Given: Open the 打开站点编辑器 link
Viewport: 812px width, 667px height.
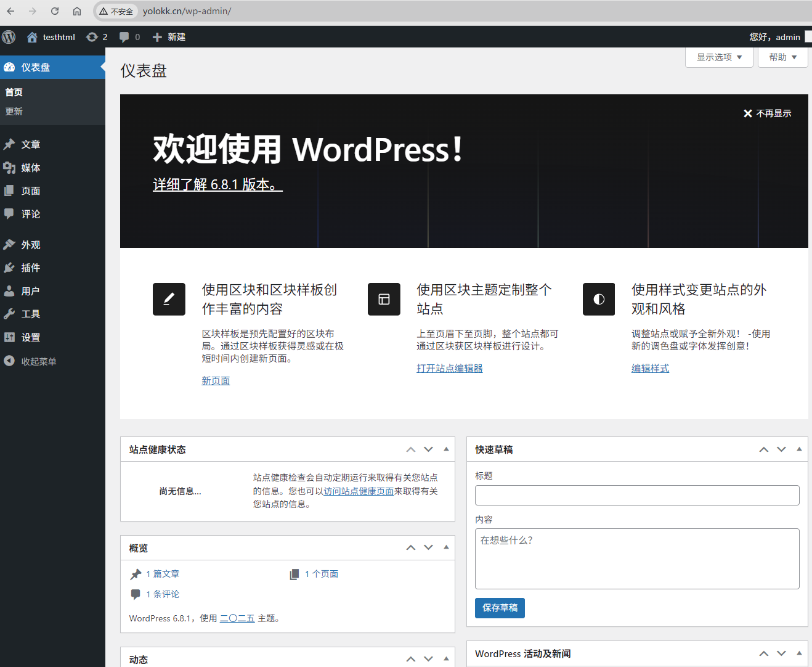Looking at the screenshot, I should pos(450,368).
